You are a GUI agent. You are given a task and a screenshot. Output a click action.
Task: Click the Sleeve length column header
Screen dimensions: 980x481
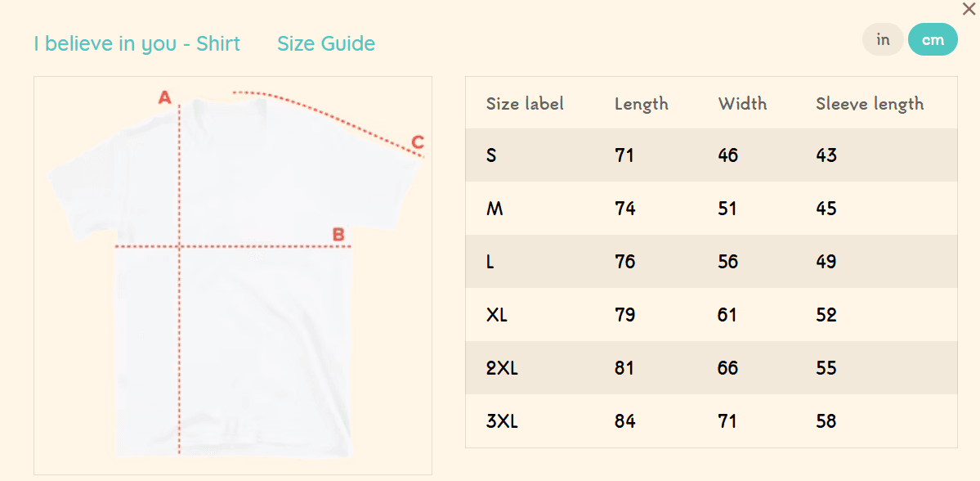(870, 104)
